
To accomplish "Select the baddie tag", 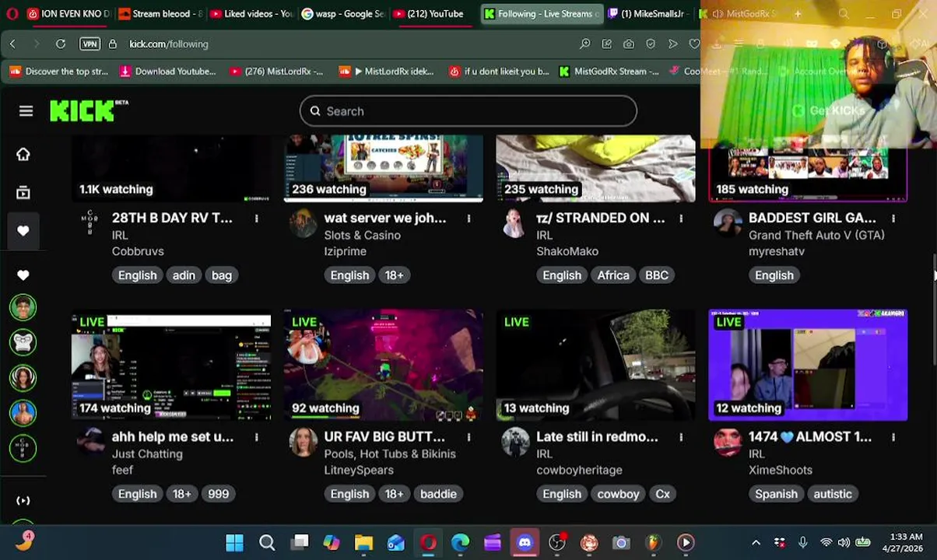I will (438, 494).
